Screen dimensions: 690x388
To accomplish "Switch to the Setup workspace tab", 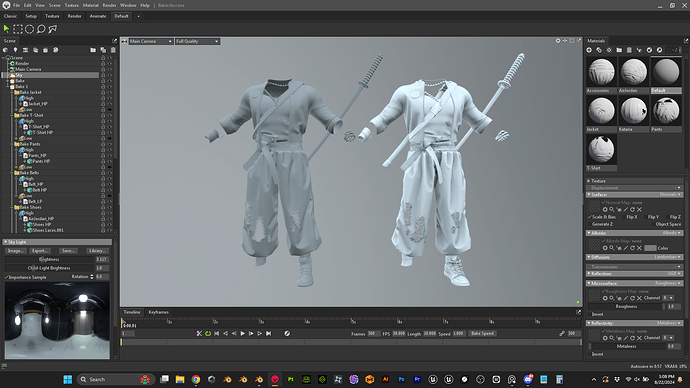I will pos(31,16).
